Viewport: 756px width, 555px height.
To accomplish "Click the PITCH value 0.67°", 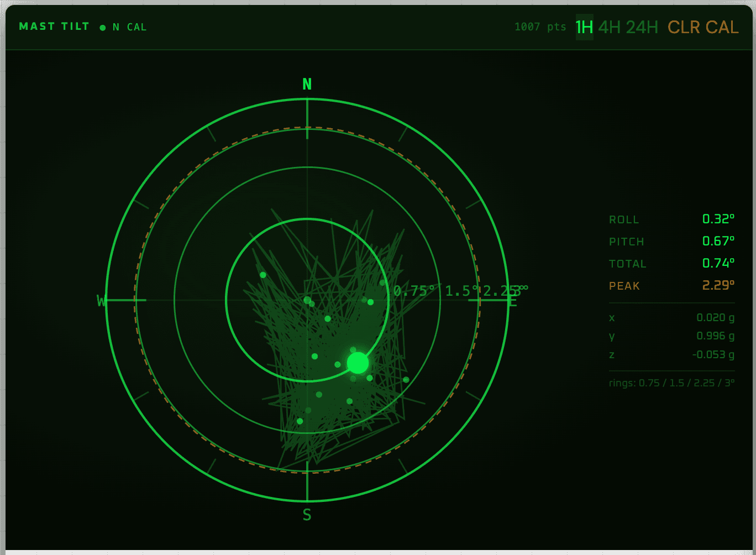I will (718, 241).
